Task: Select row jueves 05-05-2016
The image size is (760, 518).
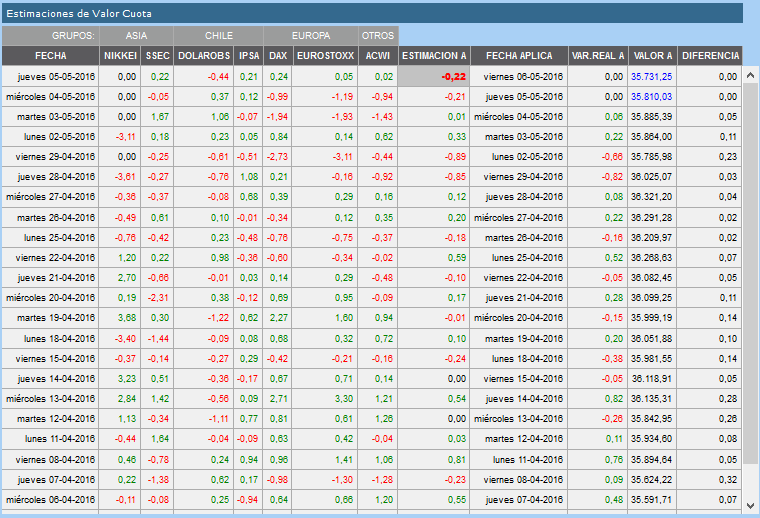Action: point(372,77)
